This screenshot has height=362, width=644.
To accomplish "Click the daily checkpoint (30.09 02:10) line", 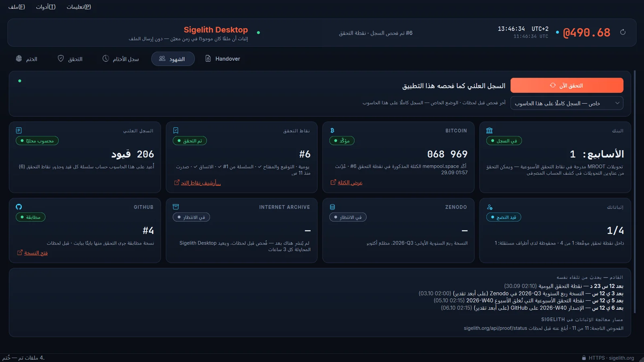I will pos(563,286).
